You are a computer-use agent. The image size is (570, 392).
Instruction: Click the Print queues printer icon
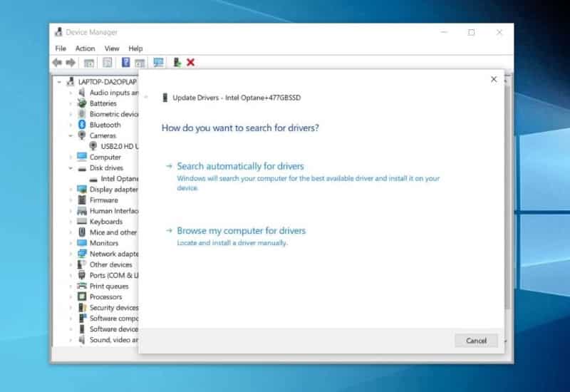[x=82, y=286]
